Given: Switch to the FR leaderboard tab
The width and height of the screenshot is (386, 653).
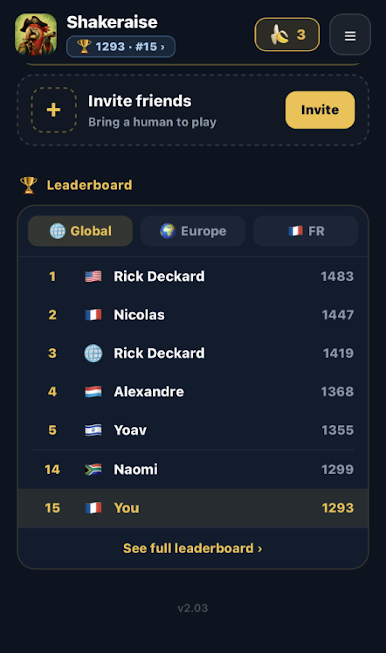Looking at the screenshot, I should 306,231.
